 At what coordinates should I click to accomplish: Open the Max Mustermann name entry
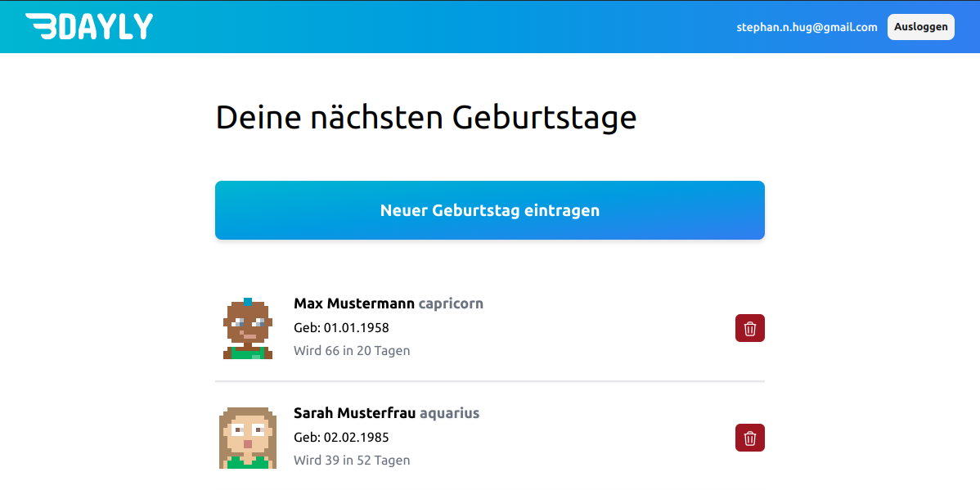pos(353,303)
